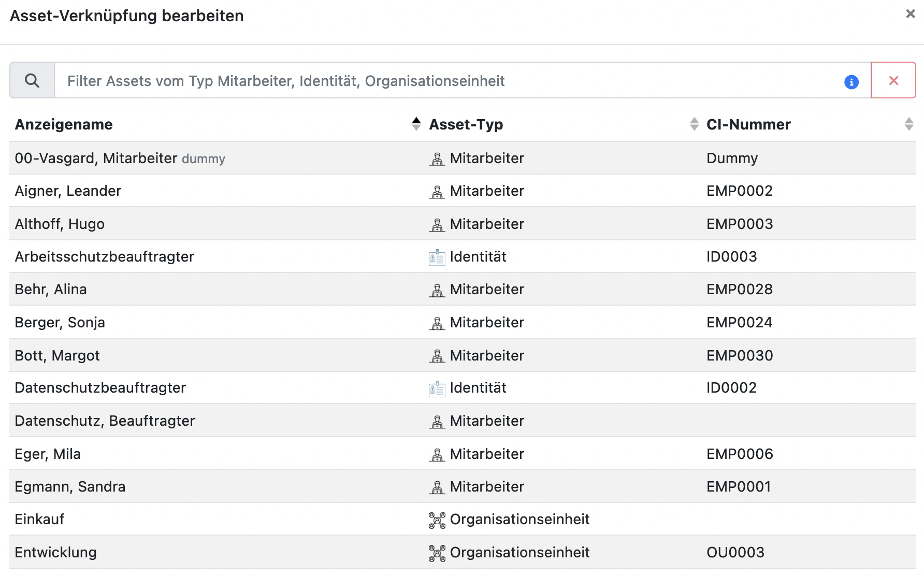Screen dimensions: 924x576
Task: Select Datenschutz, Beauftragter name
Action: pyautogui.click(x=105, y=421)
